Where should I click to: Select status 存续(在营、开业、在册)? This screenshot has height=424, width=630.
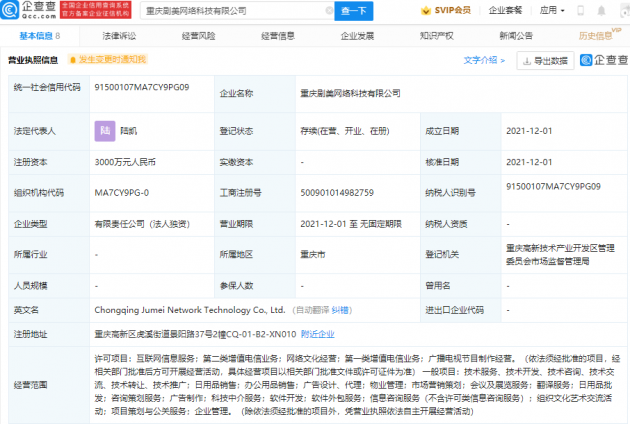pos(345,131)
